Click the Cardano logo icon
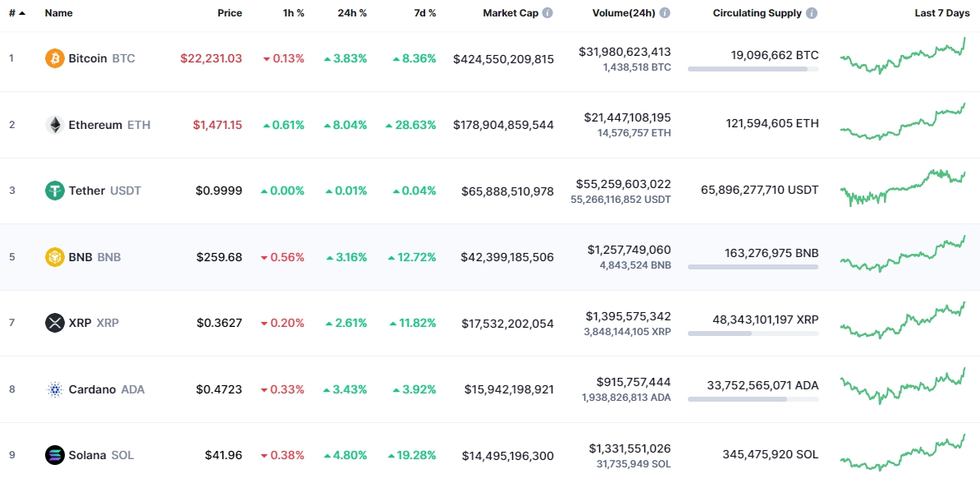This screenshot has height=483, width=980. (x=55, y=389)
